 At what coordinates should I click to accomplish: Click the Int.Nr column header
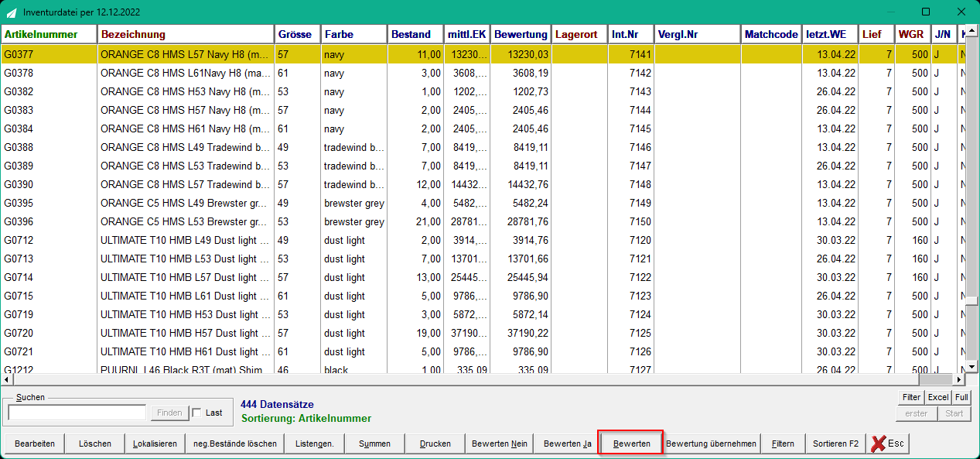click(630, 35)
